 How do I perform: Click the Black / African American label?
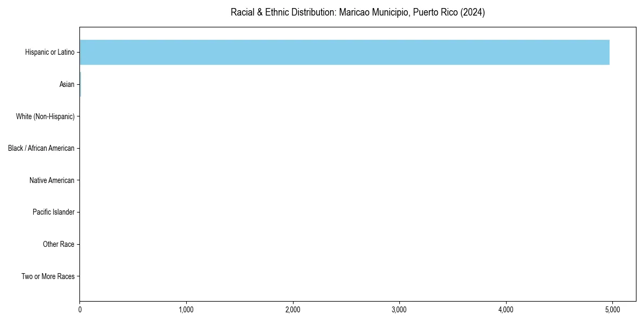click(x=41, y=149)
